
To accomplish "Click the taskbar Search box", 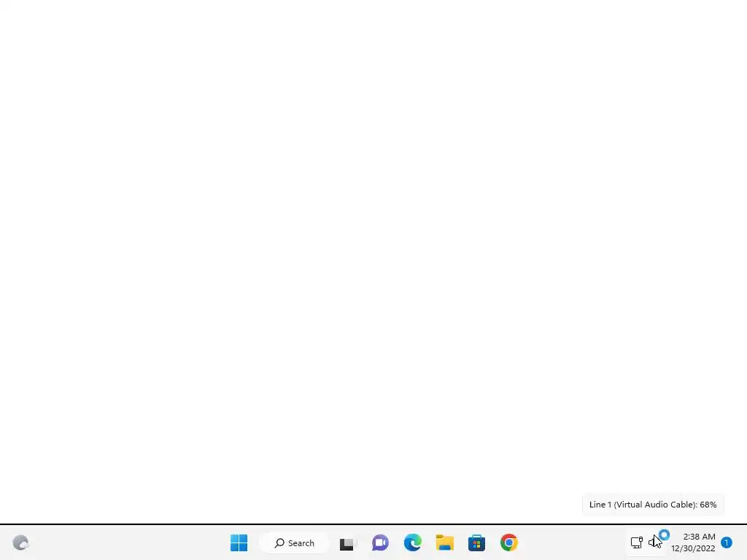I will [x=294, y=542].
